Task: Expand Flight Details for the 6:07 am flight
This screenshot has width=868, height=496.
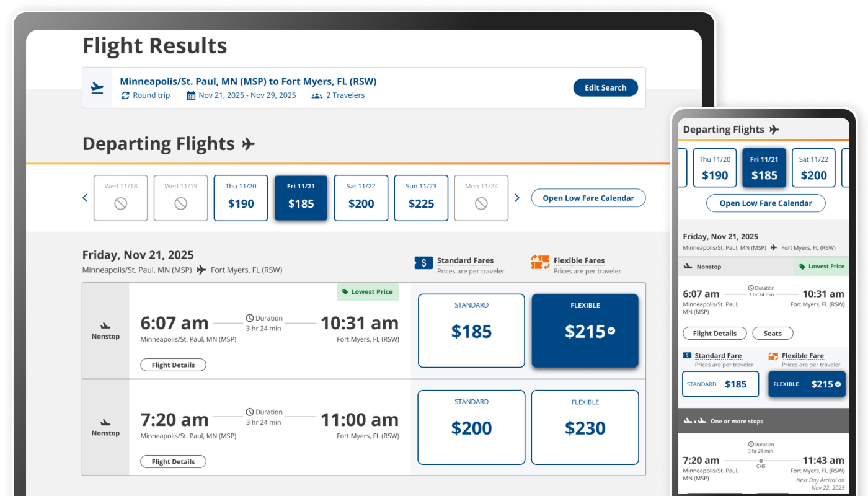Action: tap(173, 365)
